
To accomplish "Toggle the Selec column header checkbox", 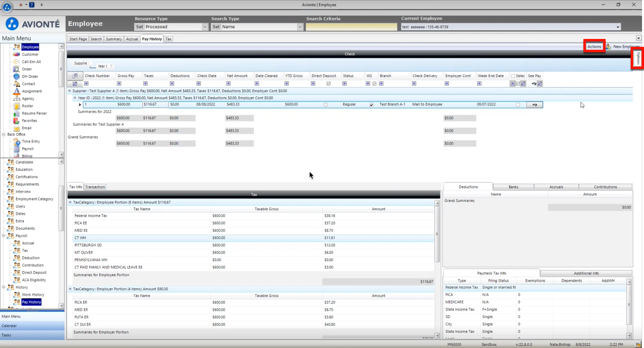I will [x=513, y=76].
